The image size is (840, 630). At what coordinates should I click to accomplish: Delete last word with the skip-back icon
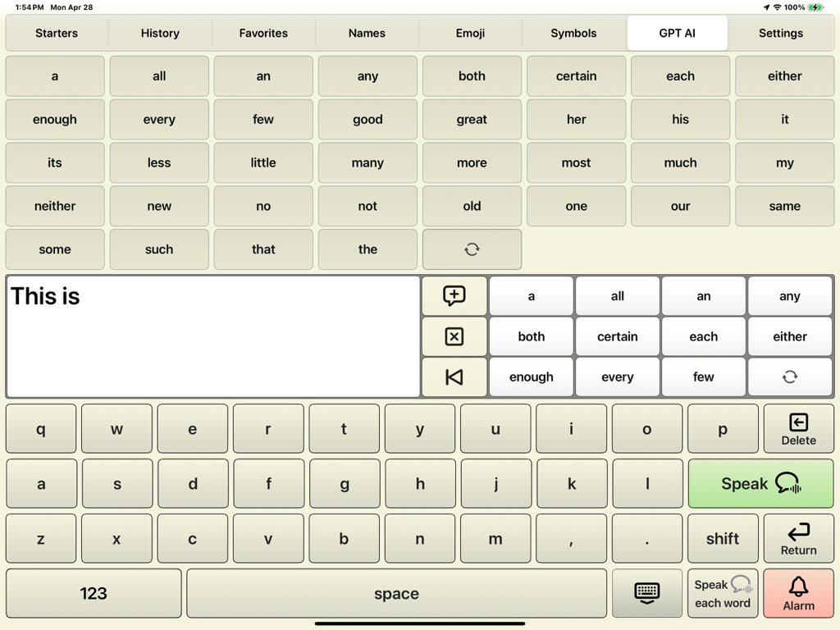point(454,377)
